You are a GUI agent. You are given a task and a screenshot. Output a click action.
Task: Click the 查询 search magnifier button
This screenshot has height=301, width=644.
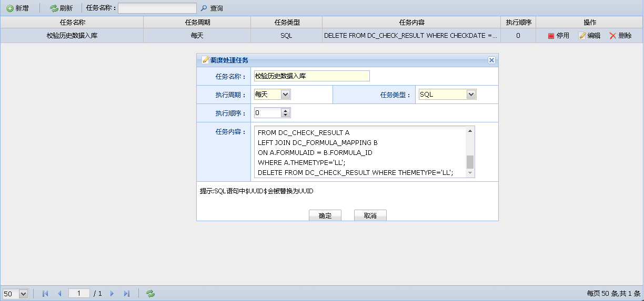212,8
